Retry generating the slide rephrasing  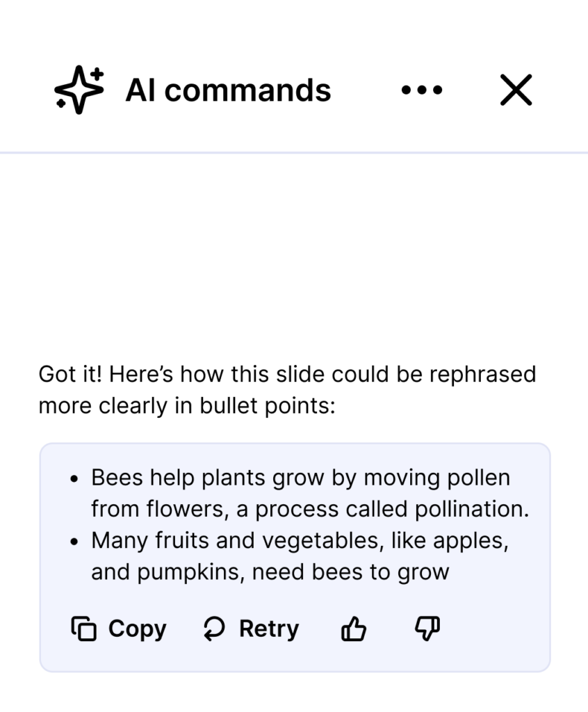pyautogui.click(x=250, y=628)
